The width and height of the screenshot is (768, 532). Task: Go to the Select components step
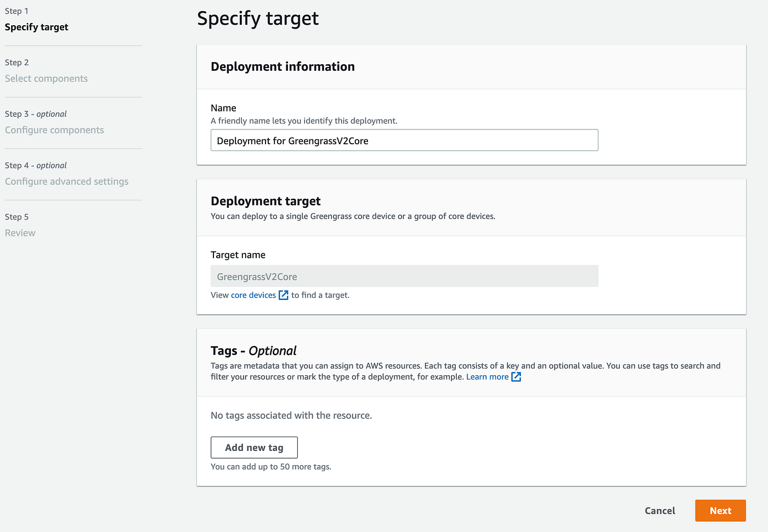coord(46,78)
